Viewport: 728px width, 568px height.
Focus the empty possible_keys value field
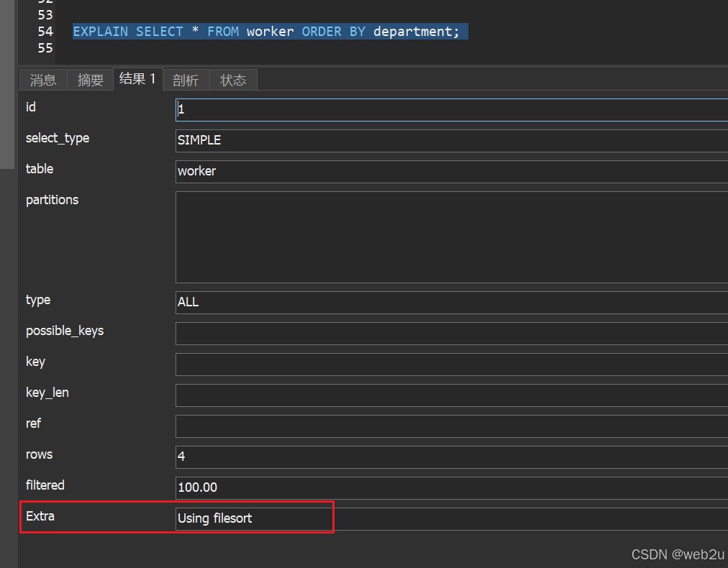pyautogui.click(x=451, y=333)
